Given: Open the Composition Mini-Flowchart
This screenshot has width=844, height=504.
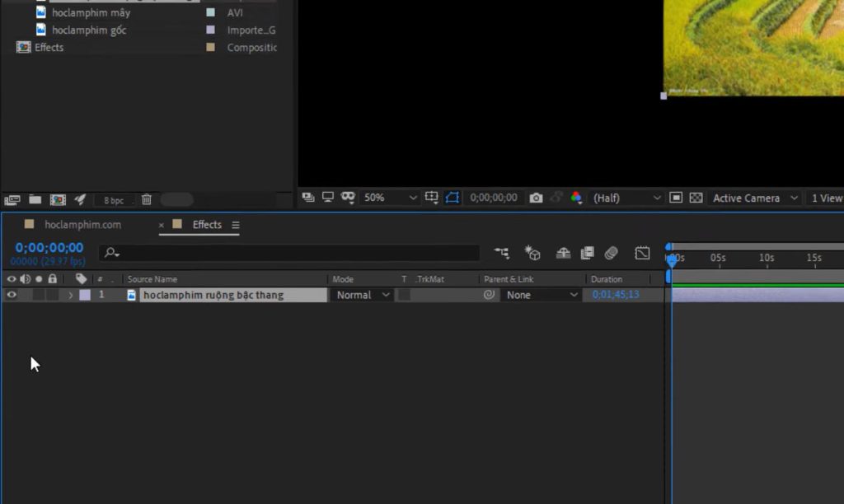Looking at the screenshot, I should [501, 254].
